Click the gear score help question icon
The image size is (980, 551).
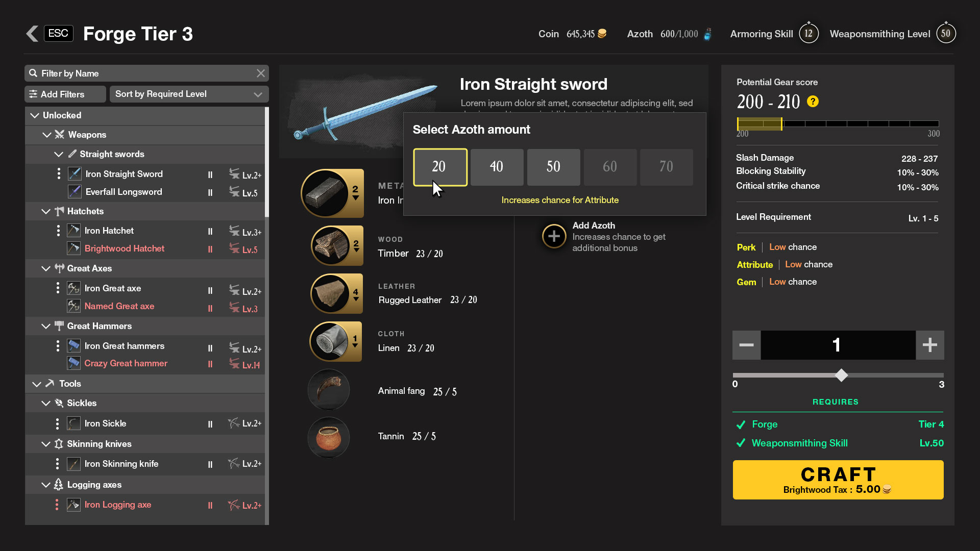coord(813,102)
